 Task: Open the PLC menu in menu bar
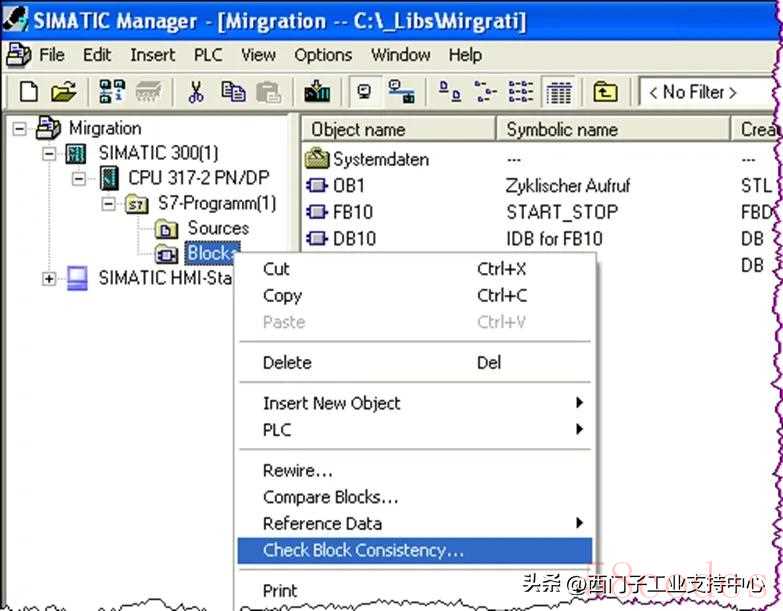click(x=208, y=55)
